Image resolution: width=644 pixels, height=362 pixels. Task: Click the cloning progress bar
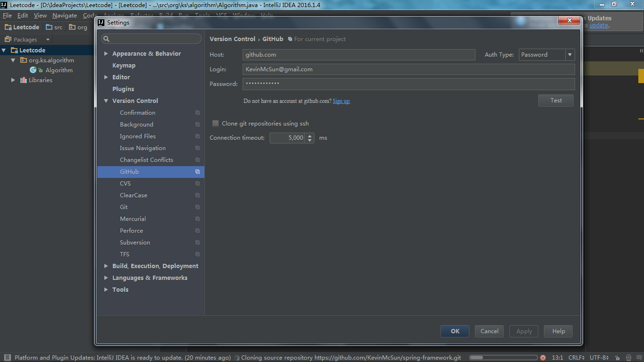(503, 358)
